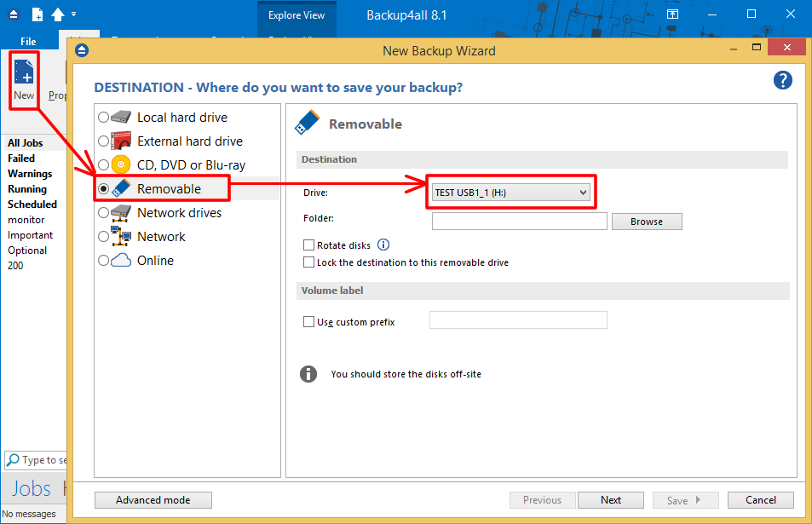This screenshot has height=524, width=812.
Task: Click the wizard window logo icon
Action: pos(82,50)
